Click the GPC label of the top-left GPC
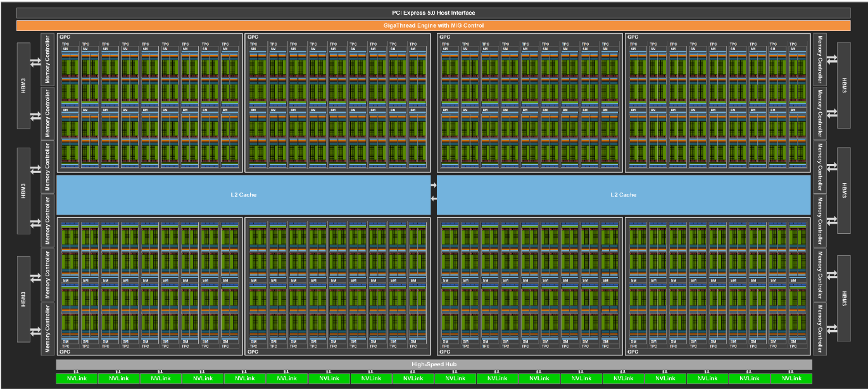 (x=65, y=37)
